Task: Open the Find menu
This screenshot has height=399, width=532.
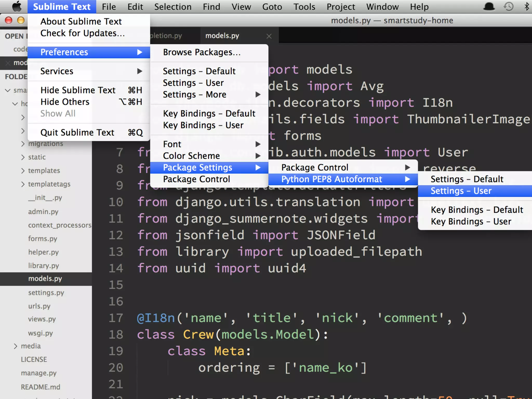Action: (211, 7)
